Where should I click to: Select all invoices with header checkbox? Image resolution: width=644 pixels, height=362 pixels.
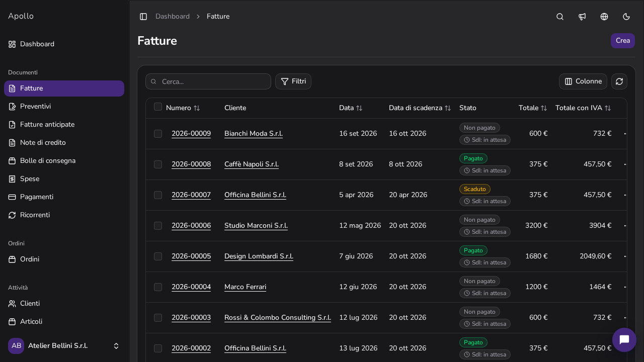tap(158, 107)
